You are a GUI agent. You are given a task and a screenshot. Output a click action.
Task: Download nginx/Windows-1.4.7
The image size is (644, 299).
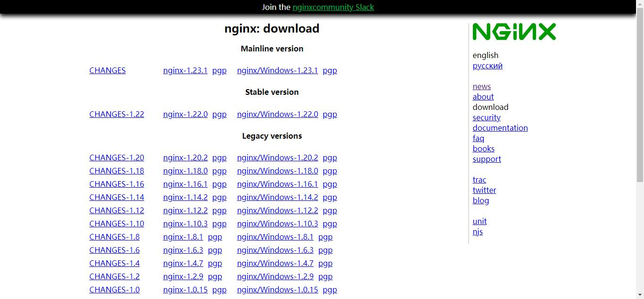point(275,263)
